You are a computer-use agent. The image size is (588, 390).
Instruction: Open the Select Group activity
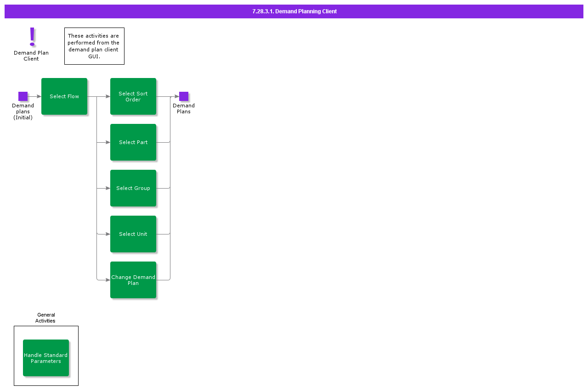point(133,188)
